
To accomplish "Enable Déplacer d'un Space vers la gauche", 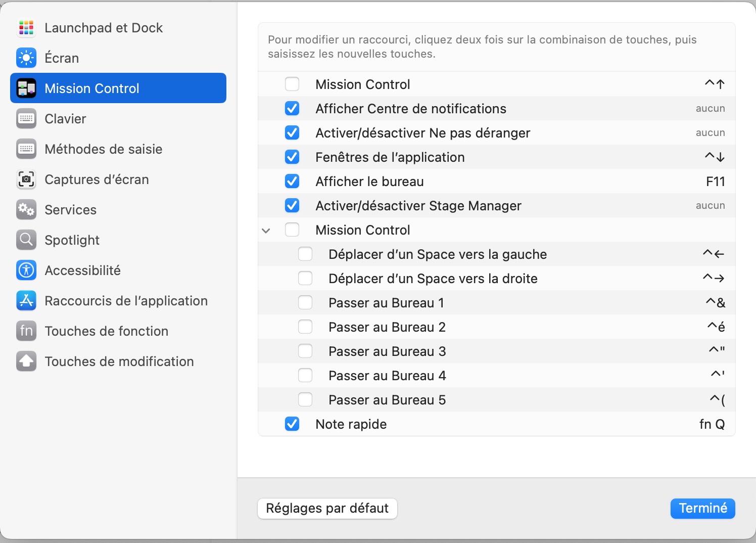I will click(305, 254).
